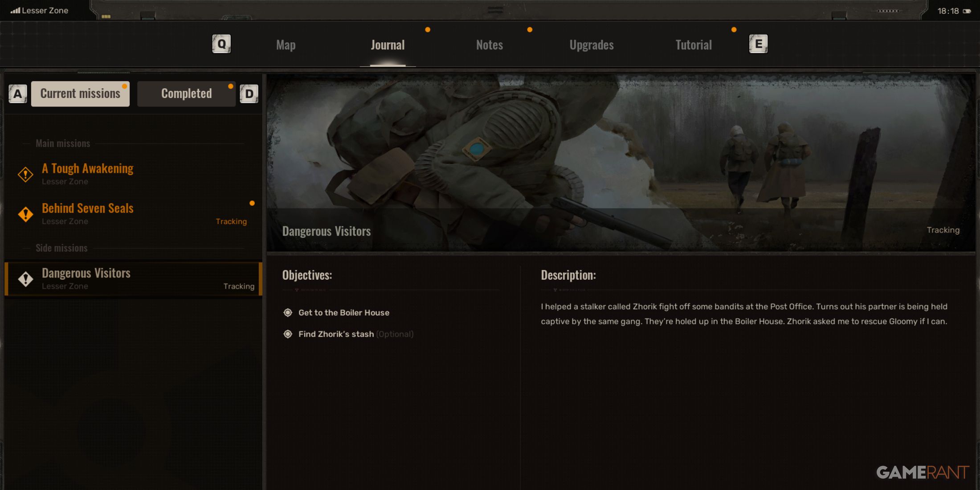Click the Q key shortcut icon

222,44
